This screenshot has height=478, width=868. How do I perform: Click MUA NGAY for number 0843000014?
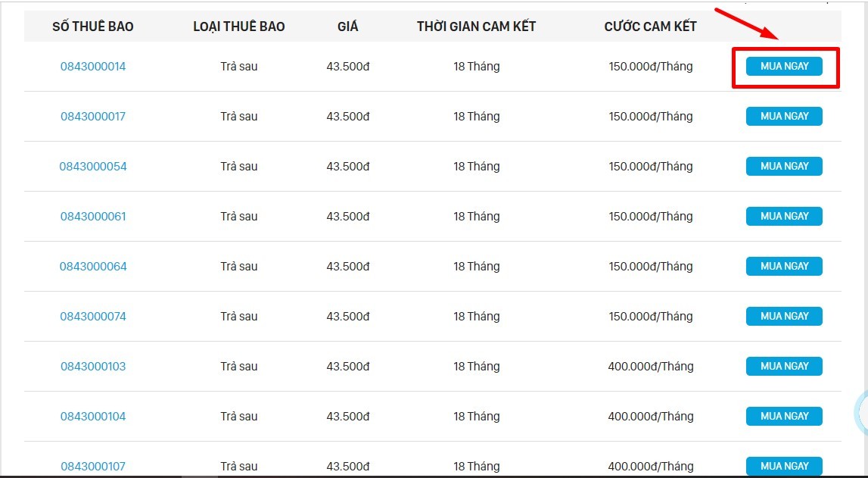pos(784,67)
